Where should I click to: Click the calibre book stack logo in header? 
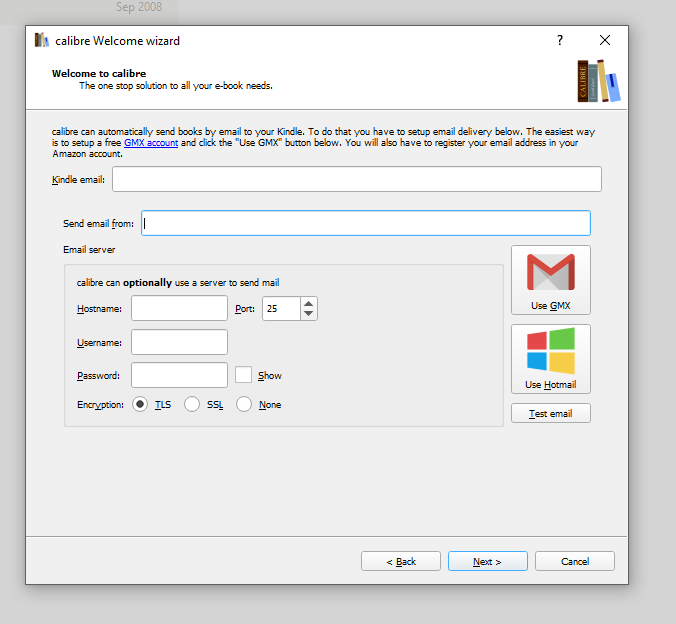(x=598, y=81)
